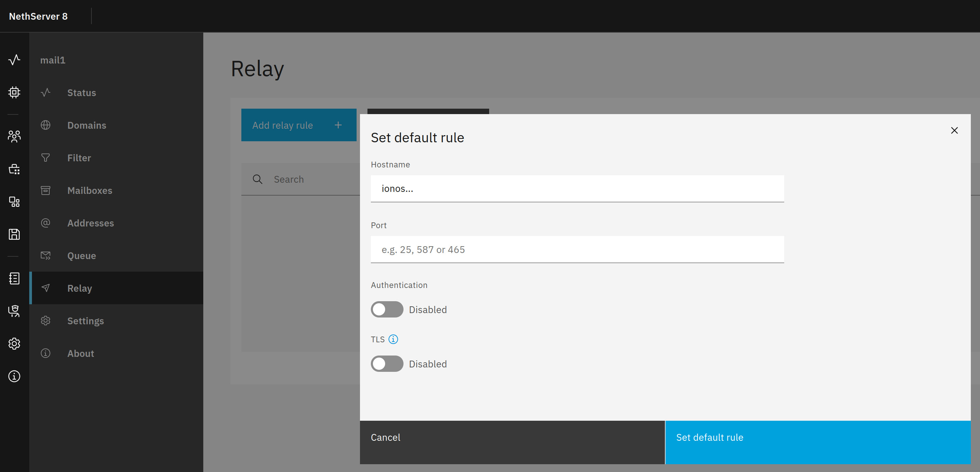The height and width of the screenshot is (472, 980).
Task: Open cluster status activity icon in left rail
Action: pyautogui.click(x=14, y=60)
